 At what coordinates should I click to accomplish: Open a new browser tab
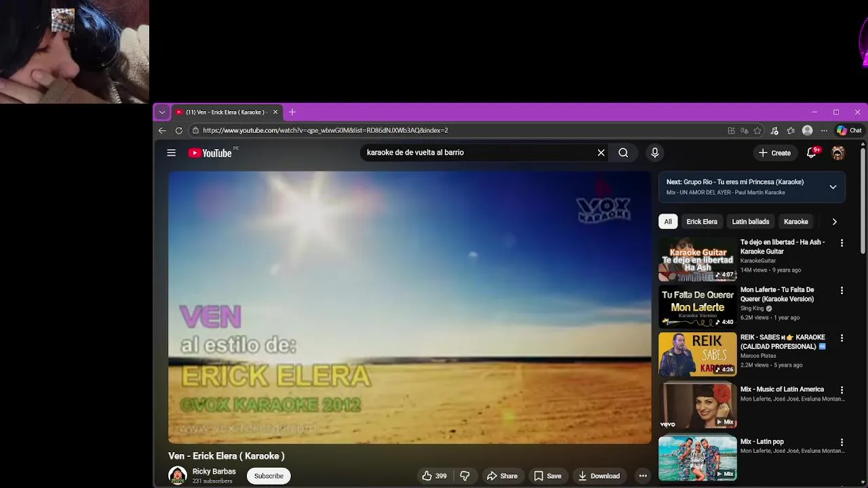(292, 112)
